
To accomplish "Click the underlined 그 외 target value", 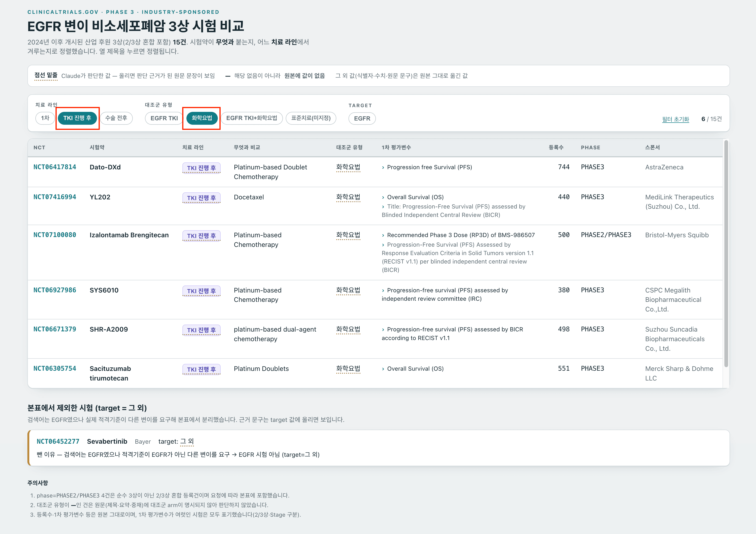I will (187, 442).
